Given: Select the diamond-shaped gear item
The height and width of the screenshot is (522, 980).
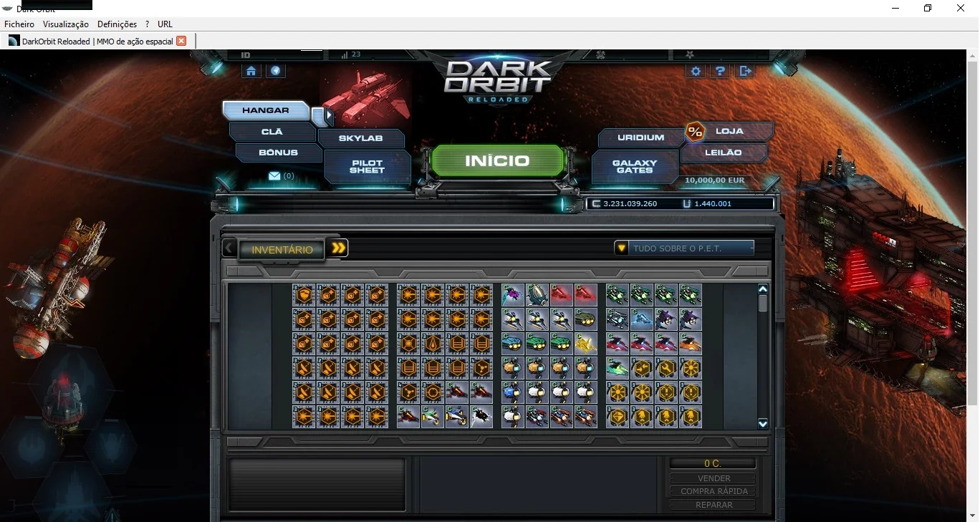Looking at the screenshot, I should (x=617, y=417).
